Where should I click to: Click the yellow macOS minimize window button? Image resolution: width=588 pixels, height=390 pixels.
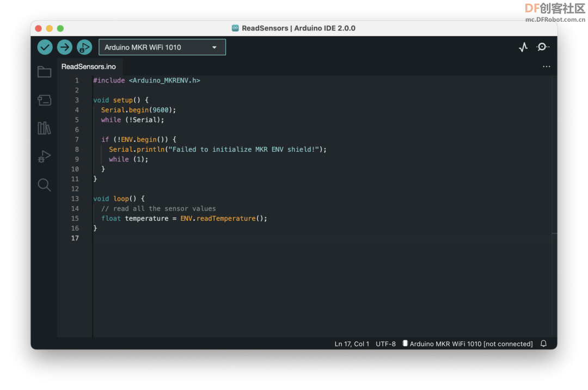[x=49, y=28]
